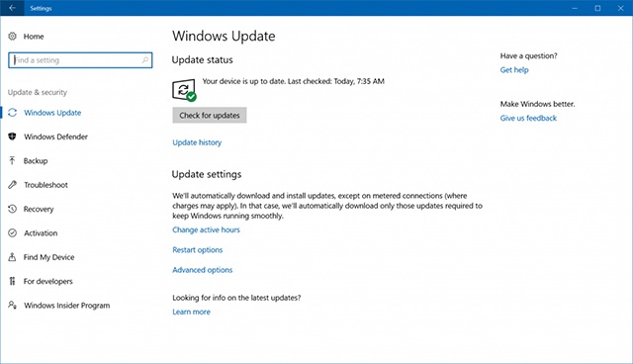The image size is (633, 364).
Task: Click the 'Your device is up to date' status text
Action: [x=294, y=81]
